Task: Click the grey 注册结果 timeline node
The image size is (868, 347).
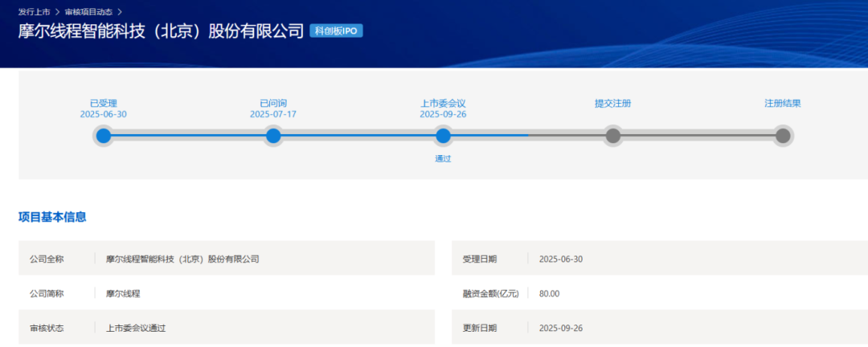Action: point(782,136)
